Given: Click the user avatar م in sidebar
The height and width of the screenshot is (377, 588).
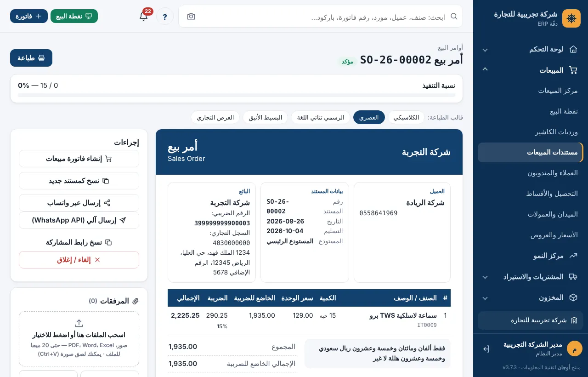Looking at the screenshot, I should 574,349.
